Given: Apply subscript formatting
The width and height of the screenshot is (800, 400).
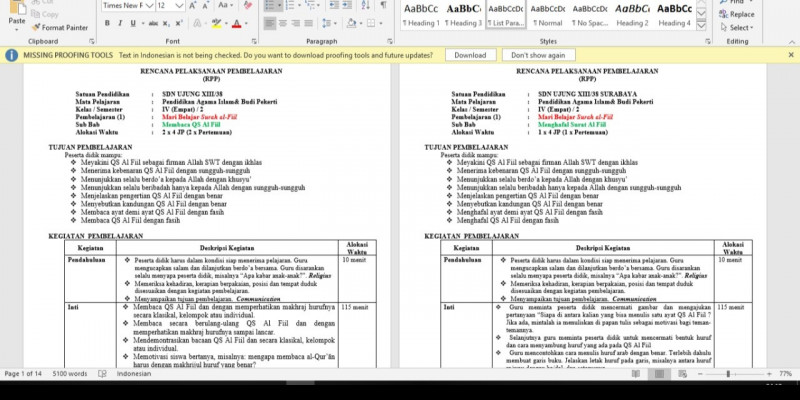Looking at the screenshot, I should coord(166,23).
